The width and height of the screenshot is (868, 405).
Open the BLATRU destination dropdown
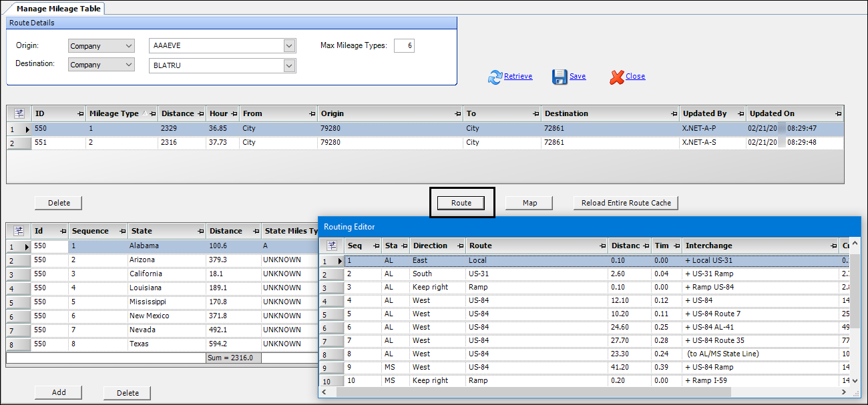(289, 65)
